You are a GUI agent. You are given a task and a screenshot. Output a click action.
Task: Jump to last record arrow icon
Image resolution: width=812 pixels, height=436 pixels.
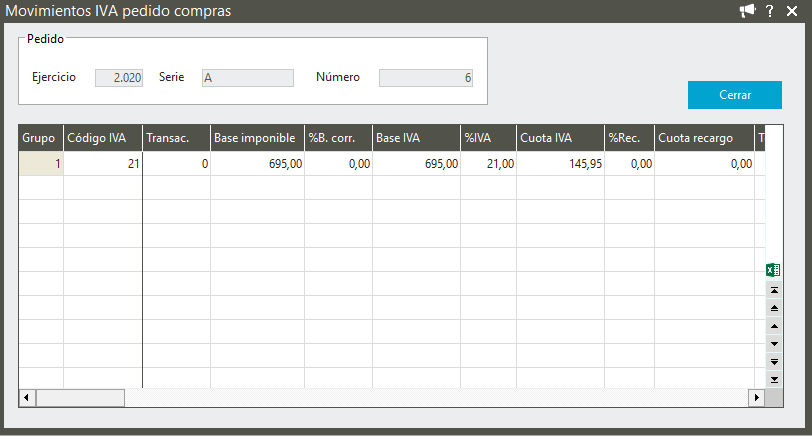(774, 380)
